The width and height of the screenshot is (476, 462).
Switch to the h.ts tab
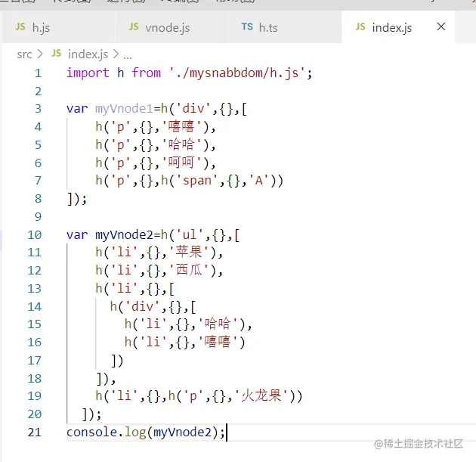coord(286,27)
